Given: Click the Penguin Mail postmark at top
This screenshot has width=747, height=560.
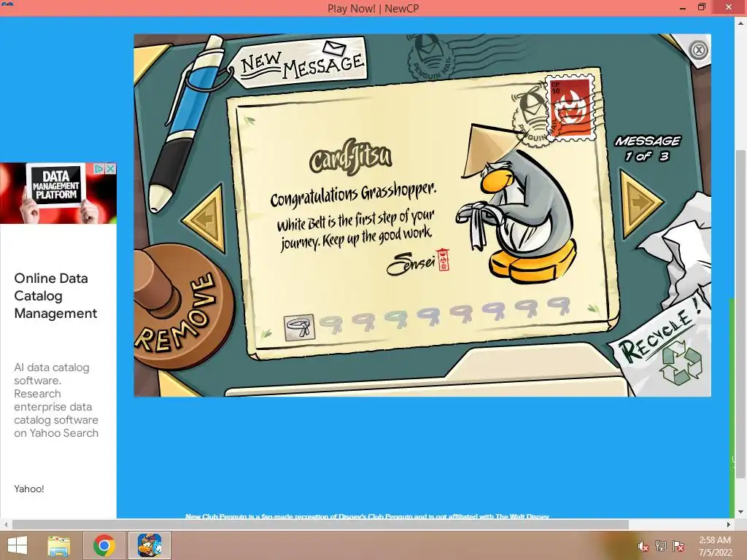Looking at the screenshot, I should coord(430,58).
